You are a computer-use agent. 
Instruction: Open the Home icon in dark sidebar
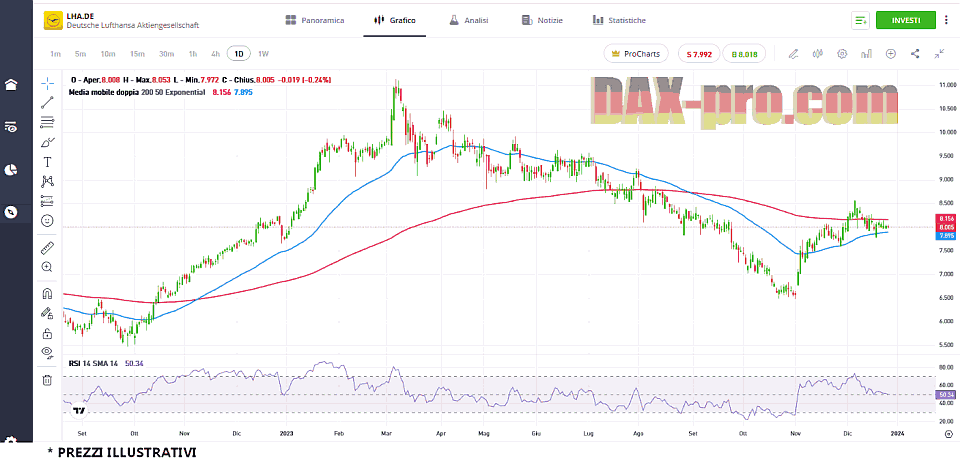10,84
